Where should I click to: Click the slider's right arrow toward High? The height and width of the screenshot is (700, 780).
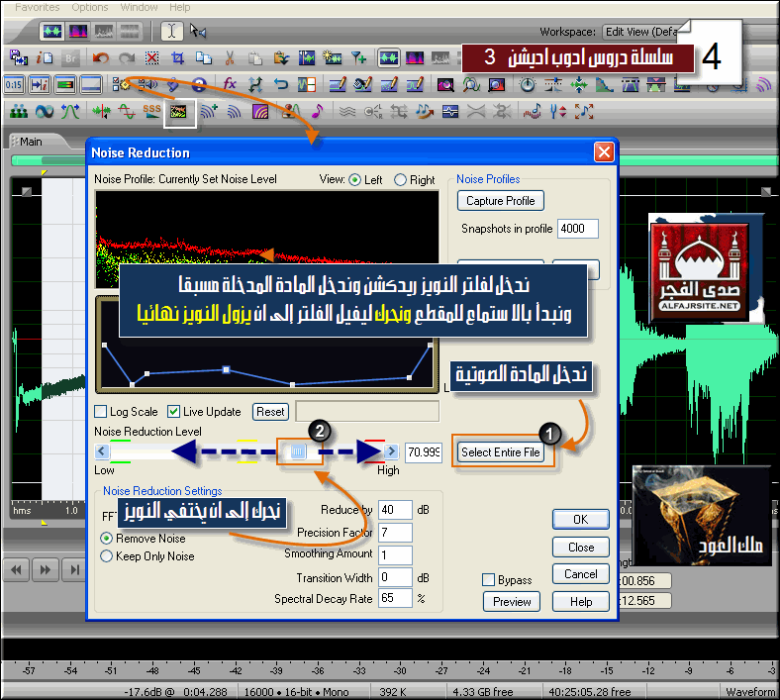pos(391,451)
